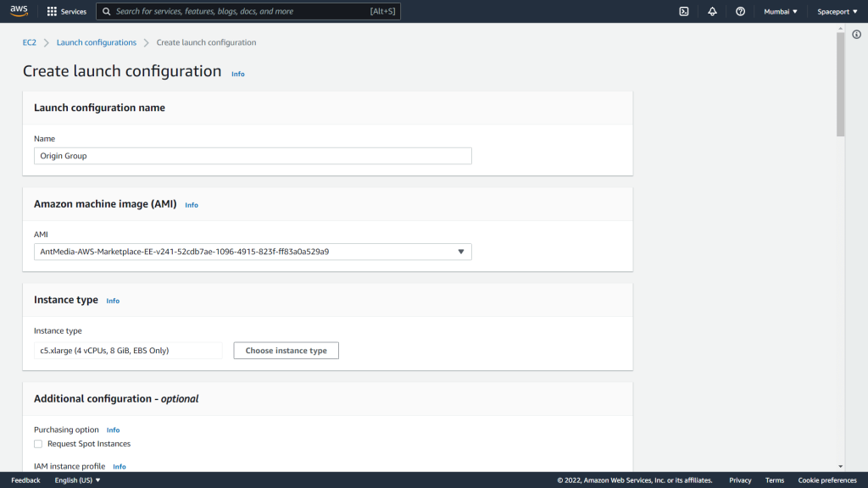This screenshot has height=488, width=868.
Task: Open Info link for Instance type
Action: 113,301
